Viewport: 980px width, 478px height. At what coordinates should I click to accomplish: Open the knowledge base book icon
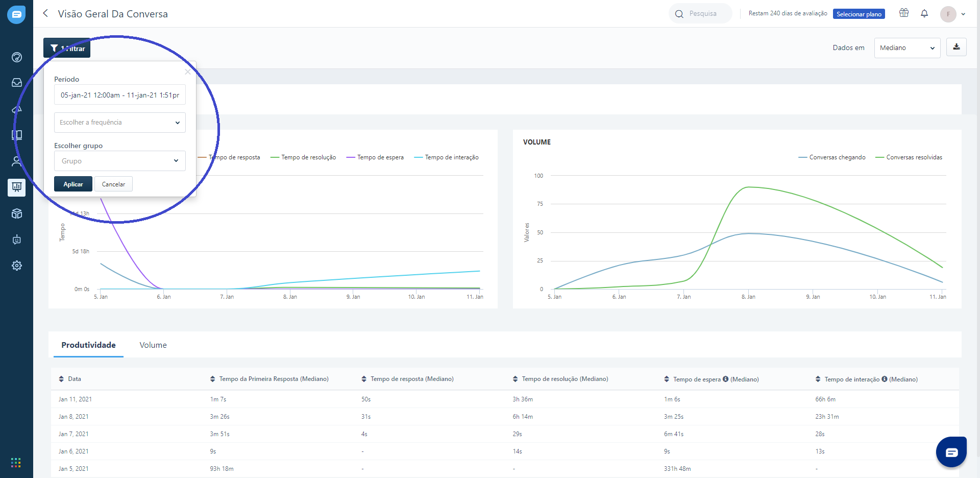(17, 135)
